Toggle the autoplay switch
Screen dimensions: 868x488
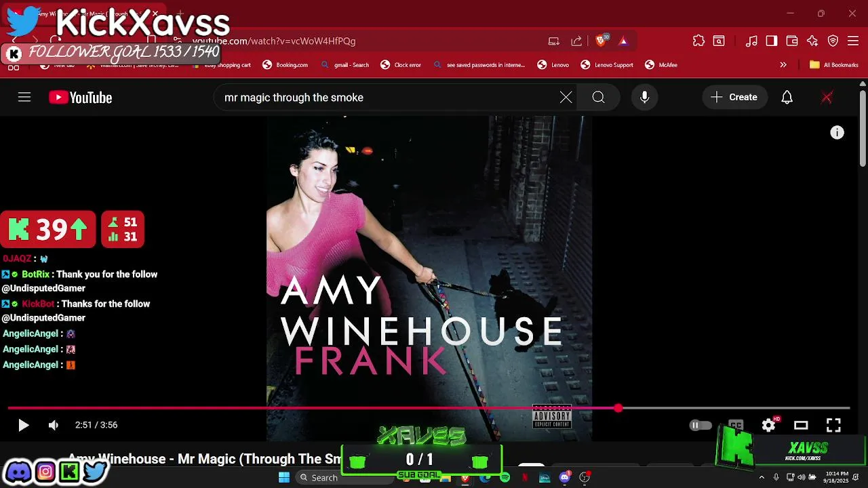[x=701, y=425]
